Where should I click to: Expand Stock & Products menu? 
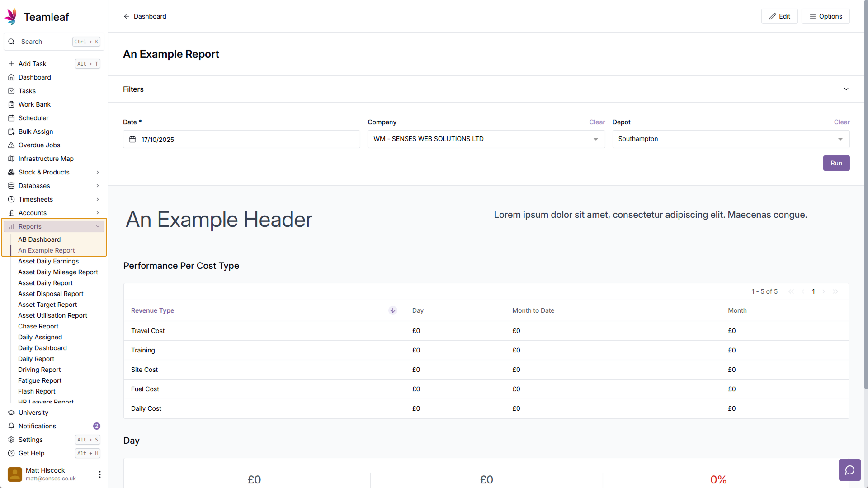click(x=97, y=172)
